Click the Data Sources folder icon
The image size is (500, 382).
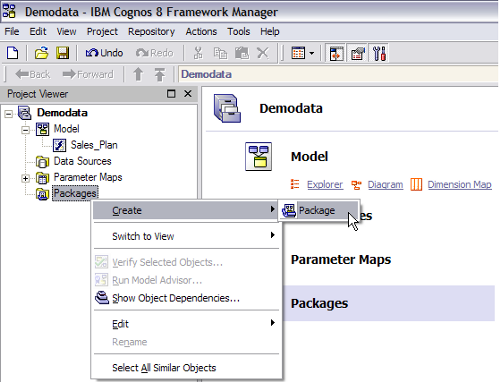tap(42, 162)
